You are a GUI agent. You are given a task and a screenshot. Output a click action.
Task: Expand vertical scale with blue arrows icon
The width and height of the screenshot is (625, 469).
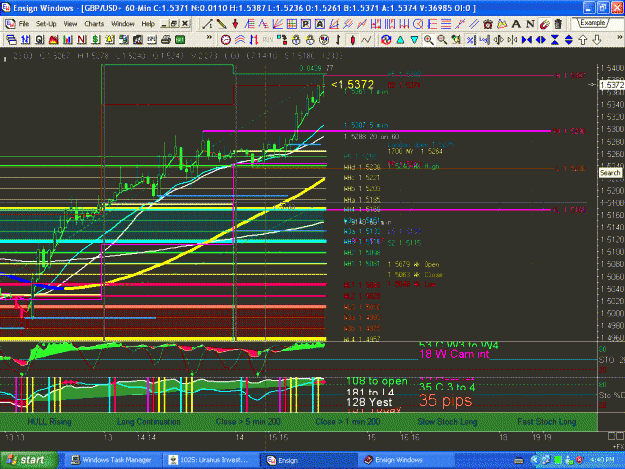569,40
